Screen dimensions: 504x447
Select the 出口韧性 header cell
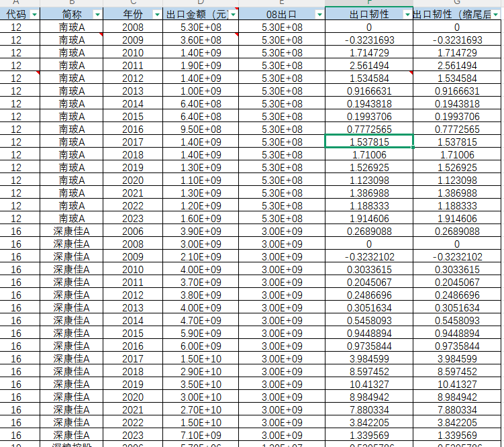click(x=369, y=14)
